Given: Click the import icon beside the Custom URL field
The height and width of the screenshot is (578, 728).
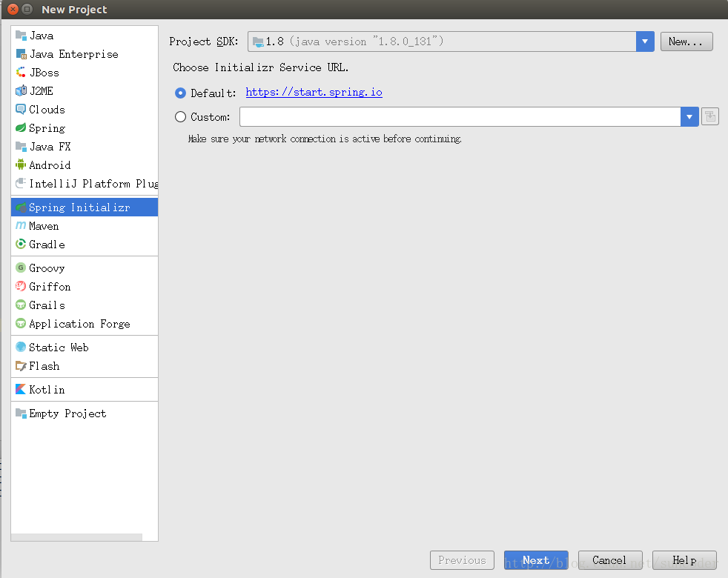Looking at the screenshot, I should [x=710, y=116].
